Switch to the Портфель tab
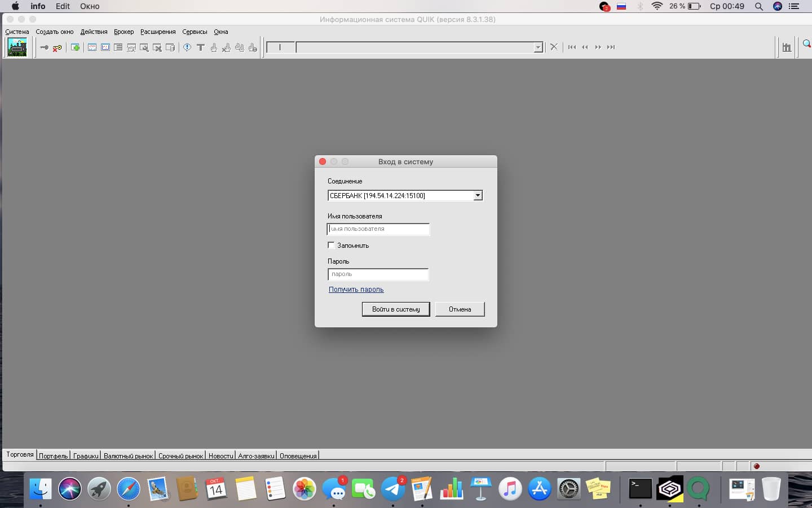The width and height of the screenshot is (812, 508). click(53, 456)
